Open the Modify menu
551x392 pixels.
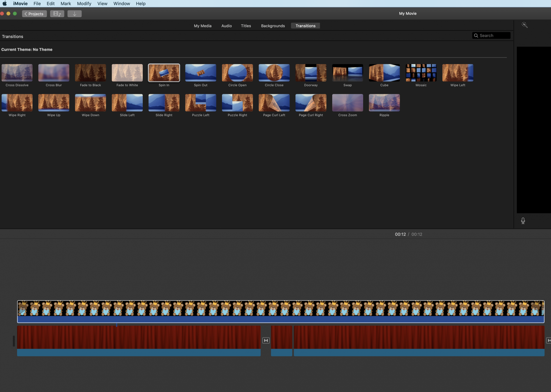click(x=84, y=4)
